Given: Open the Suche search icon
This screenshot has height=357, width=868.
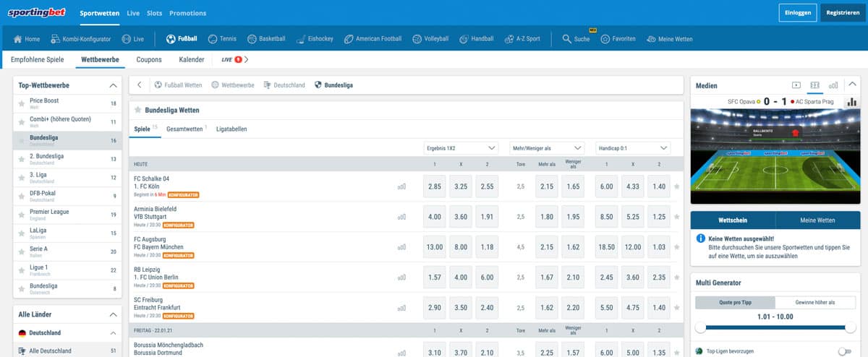Looking at the screenshot, I should (x=576, y=39).
